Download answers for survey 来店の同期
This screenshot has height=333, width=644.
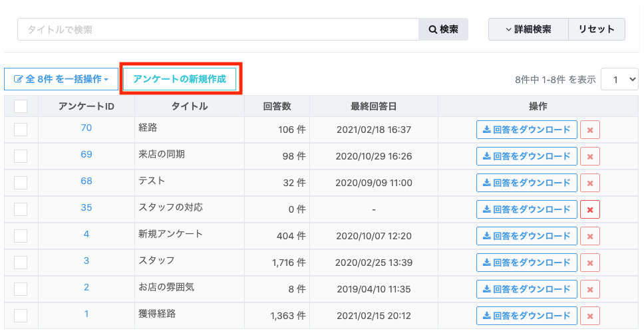526,156
